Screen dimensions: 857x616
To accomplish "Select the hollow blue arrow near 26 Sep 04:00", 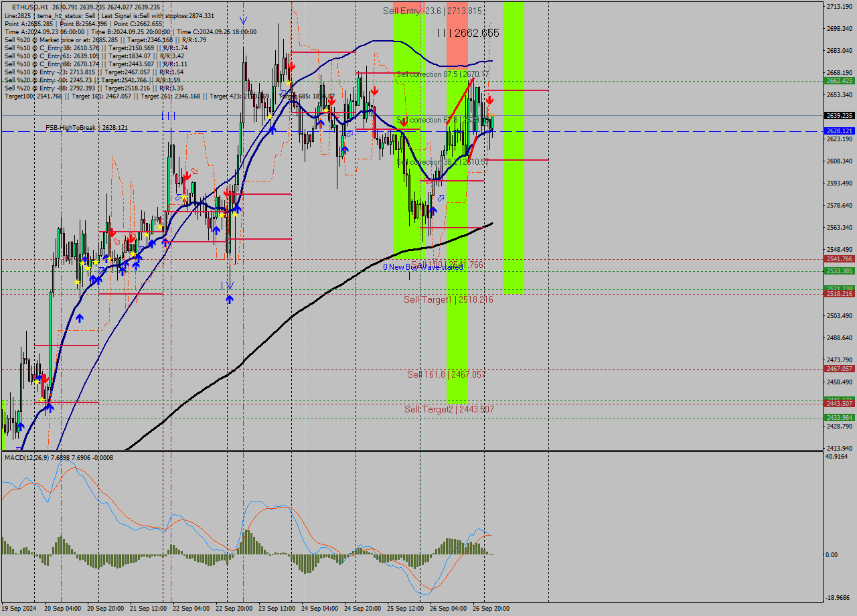I will pyautogui.click(x=441, y=198).
